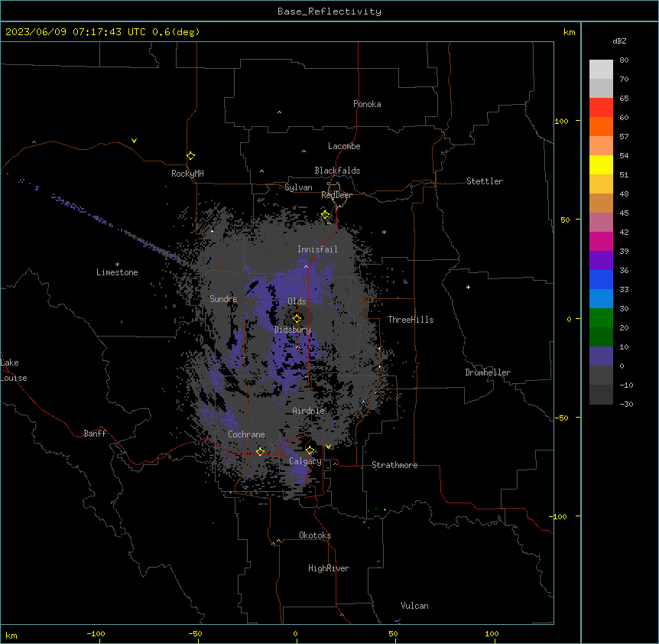Click the Strathmore town label
Screen dimensions: 659x644
click(x=394, y=465)
